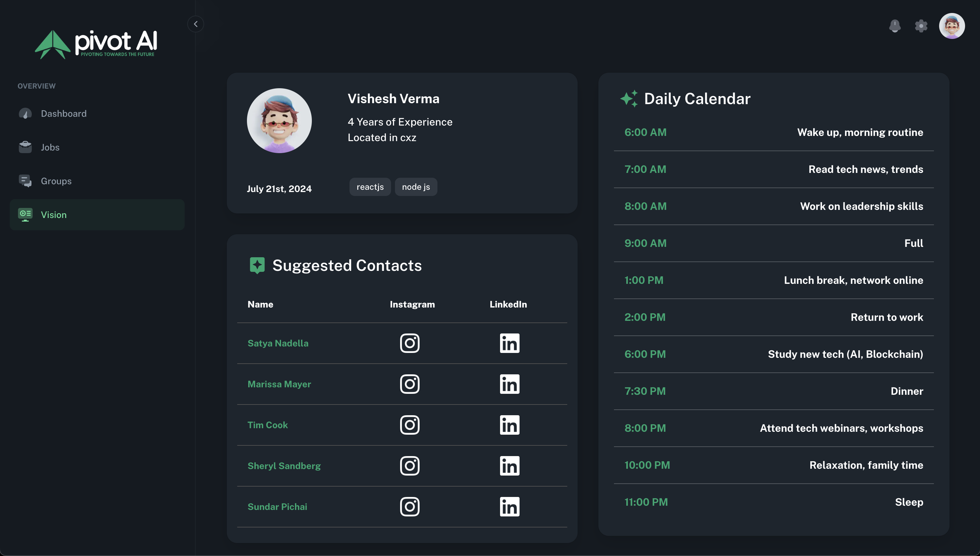This screenshot has width=980, height=556.
Task: Click the reactjs skill tag
Action: (x=370, y=187)
